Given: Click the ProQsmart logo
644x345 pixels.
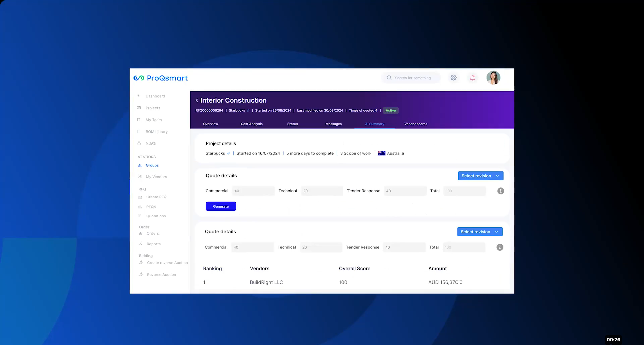Looking at the screenshot, I should click(x=161, y=78).
